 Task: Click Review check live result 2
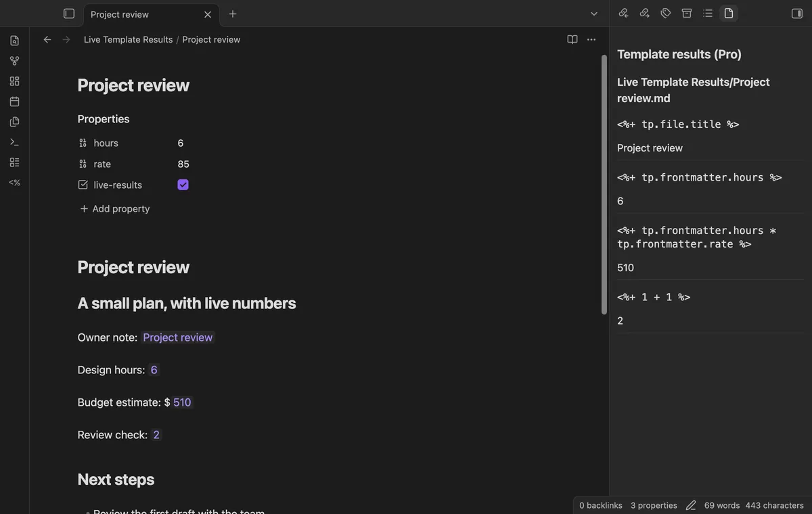(156, 435)
